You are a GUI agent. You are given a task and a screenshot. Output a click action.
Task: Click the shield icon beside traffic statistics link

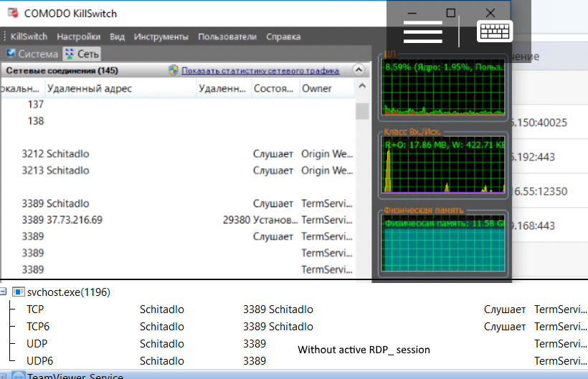point(174,70)
